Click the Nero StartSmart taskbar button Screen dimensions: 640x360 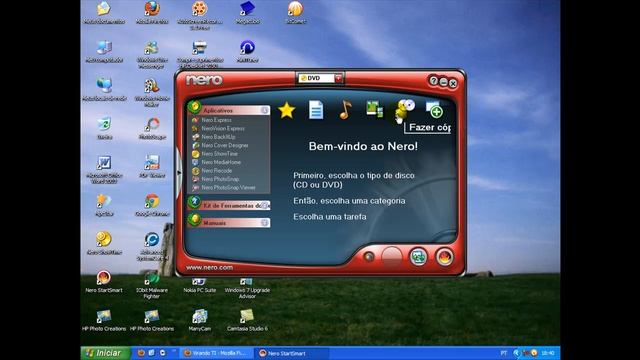point(291,353)
